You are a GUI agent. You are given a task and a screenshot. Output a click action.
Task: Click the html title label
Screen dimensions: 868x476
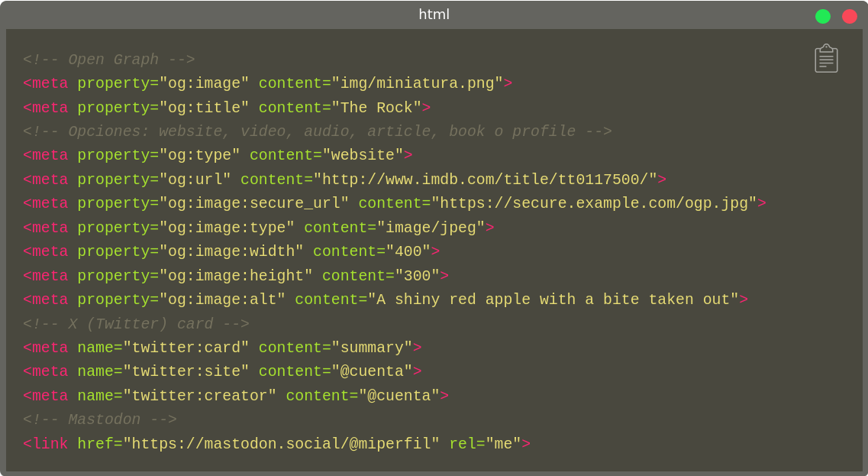coord(434,15)
